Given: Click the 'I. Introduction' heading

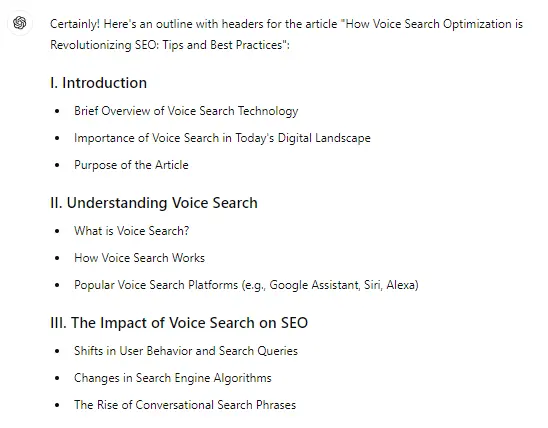Looking at the screenshot, I should click(x=99, y=83).
